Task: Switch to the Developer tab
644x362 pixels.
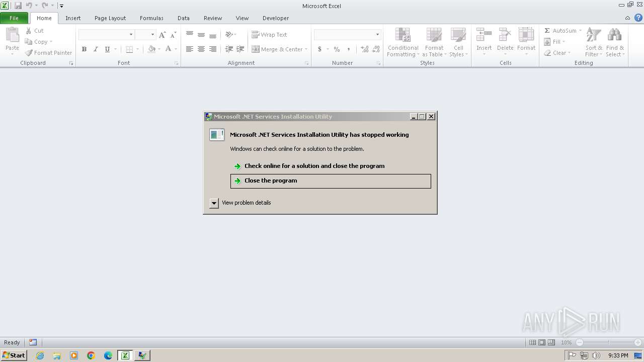Action: click(276, 18)
